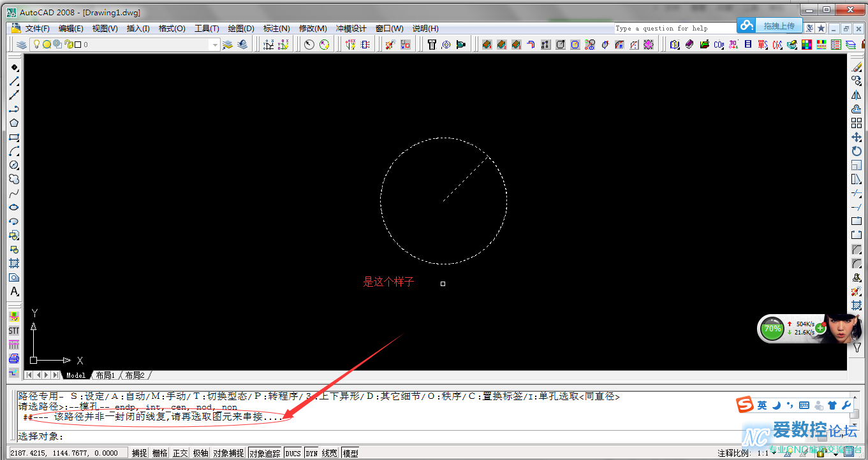Viewport: 868px width, 460px height.
Task: Toggle 栅格 grid display in status bar
Action: pyautogui.click(x=160, y=453)
